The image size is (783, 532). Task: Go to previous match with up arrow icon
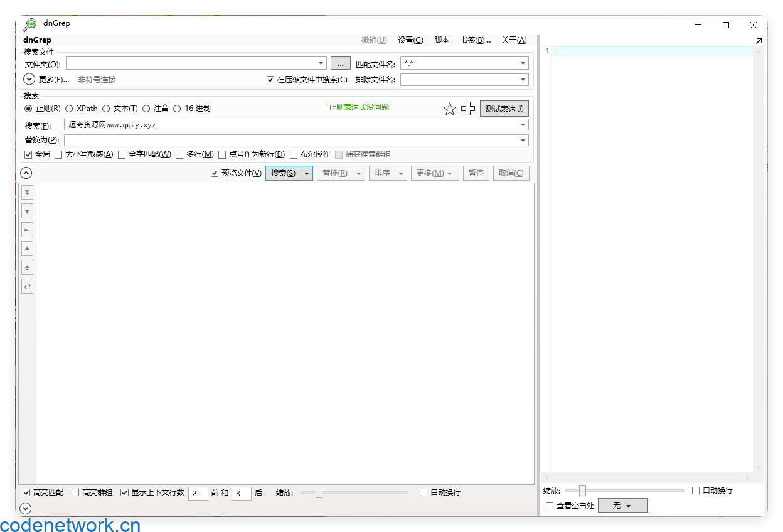27,248
